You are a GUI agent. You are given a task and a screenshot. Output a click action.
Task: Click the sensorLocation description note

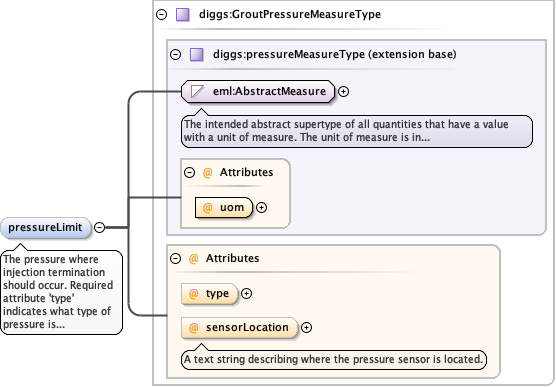tap(334, 359)
